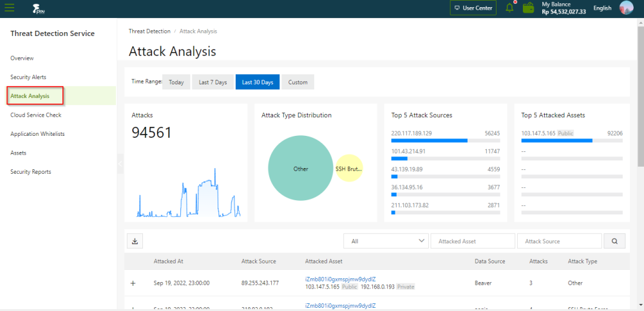Click the SSH Brut... yellow bubble

pos(349,169)
